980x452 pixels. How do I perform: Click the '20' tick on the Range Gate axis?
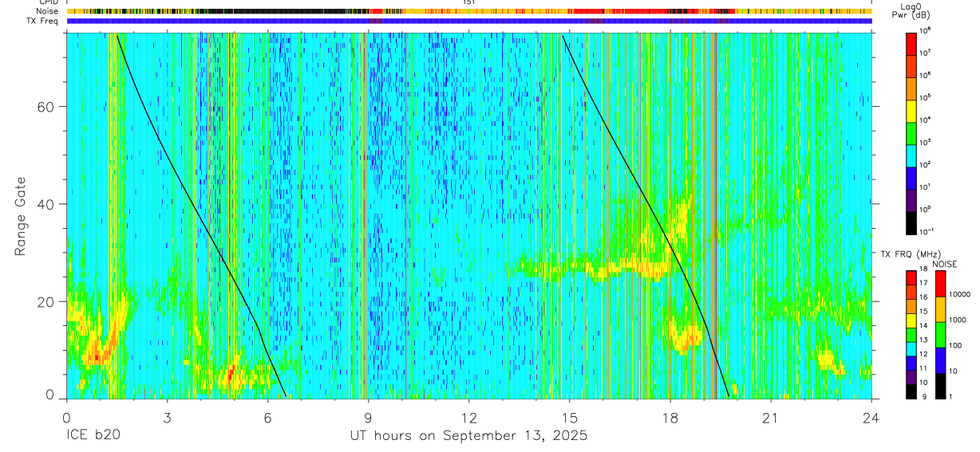tap(46, 301)
